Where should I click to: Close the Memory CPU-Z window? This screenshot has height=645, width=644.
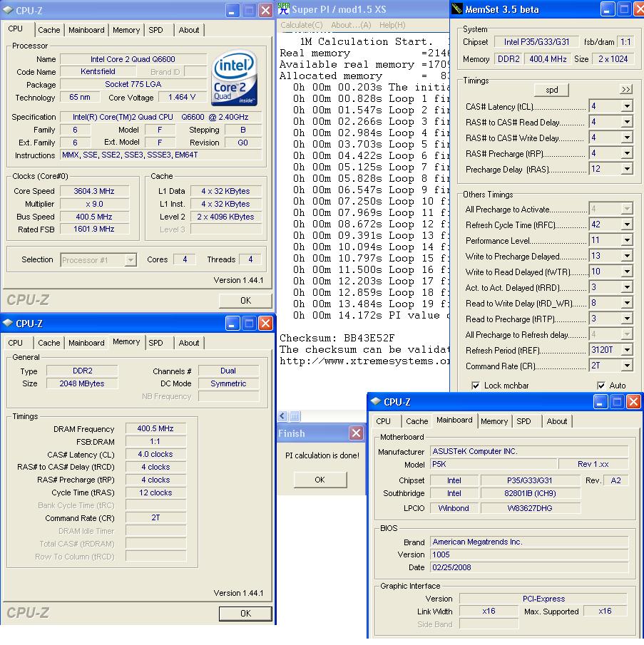click(x=265, y=324)
